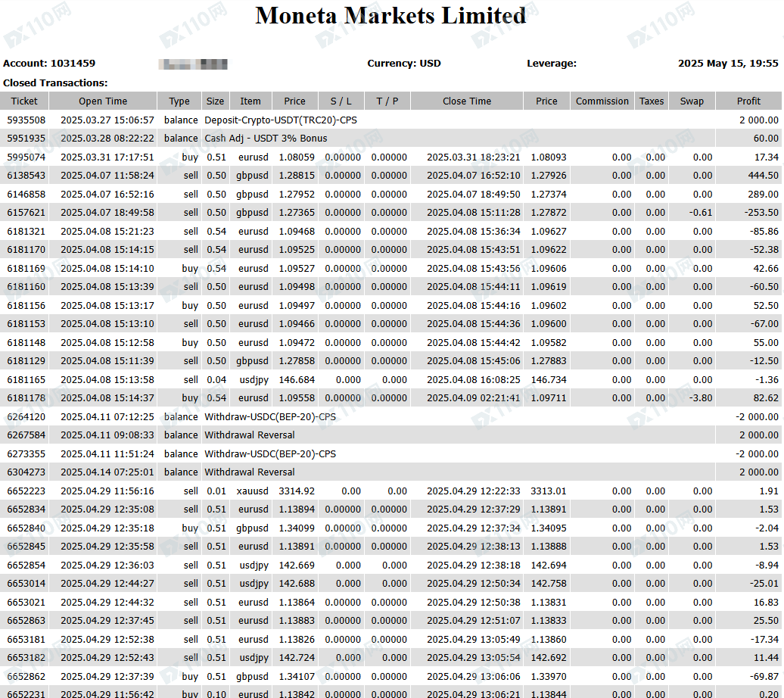Click the Ticket column header

pyautogui.click(x=24, y=101)
